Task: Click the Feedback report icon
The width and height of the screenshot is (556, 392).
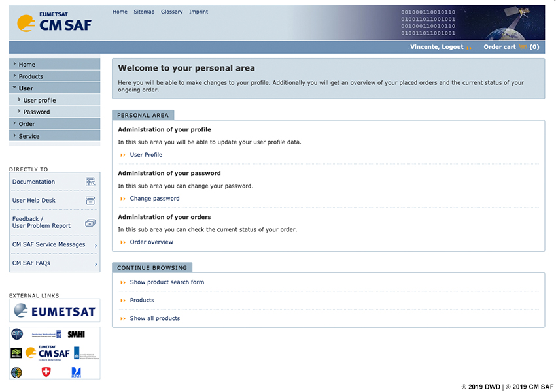Action: tap(90, 223)
